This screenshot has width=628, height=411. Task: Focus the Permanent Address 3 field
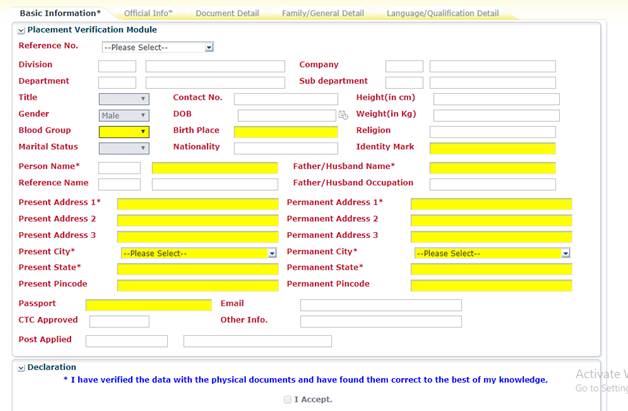tap(491, 237)
